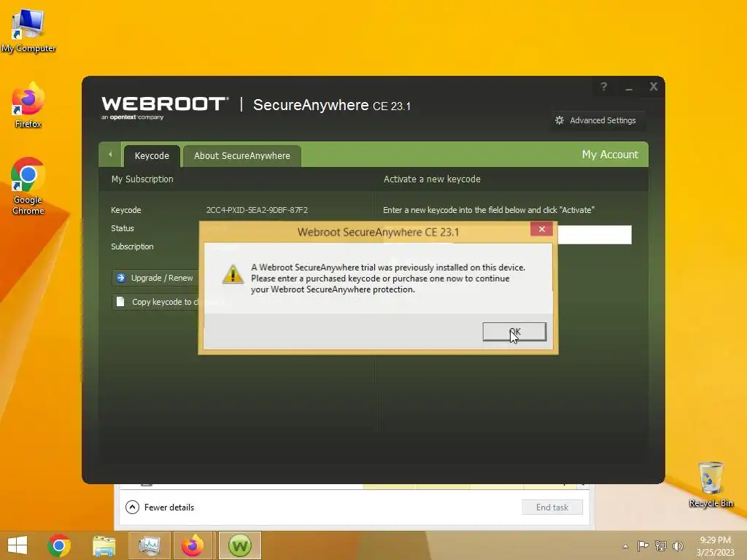The width and height of the screenshot is (747, 560).
Task: Select the keycode value 2CC4-PXID-5EA2-9DBF-87F2
Action: pyautogui.click(x=257, y=210)
